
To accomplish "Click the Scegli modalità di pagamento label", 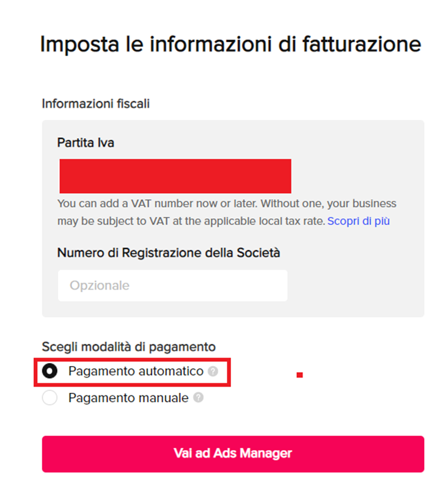I will [128, 347].
